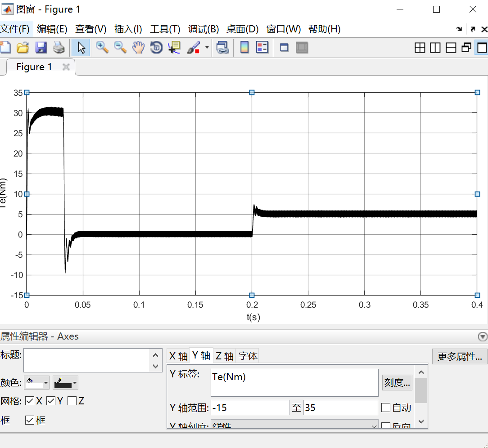Select the Pan hand tool
488x448 pixels.
pos(138,48)
